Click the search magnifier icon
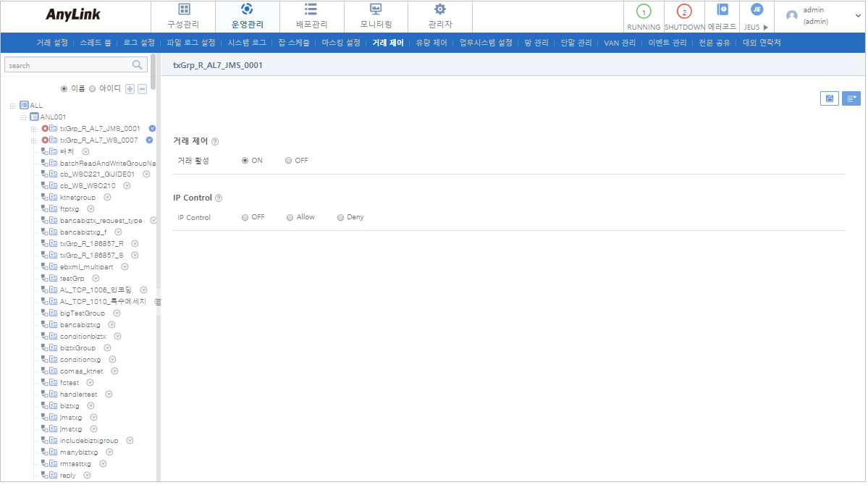868x485 pixels. coord(138,65)
